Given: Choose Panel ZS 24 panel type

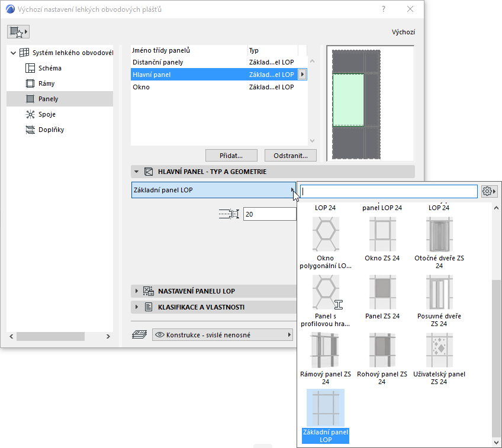Looking at the screenshot, I should click(382, 297).
